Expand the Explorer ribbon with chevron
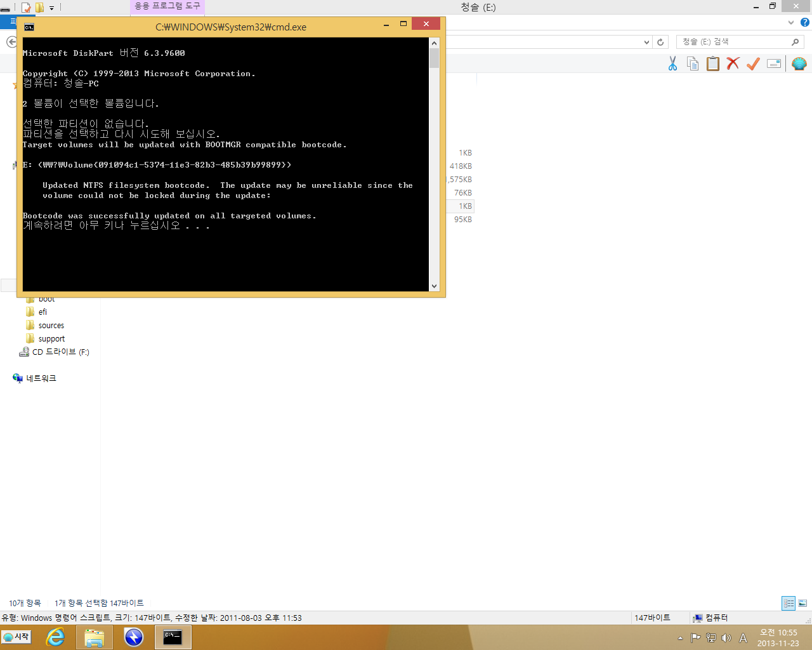The image size is (812, 650). click(x=790, y=22)
